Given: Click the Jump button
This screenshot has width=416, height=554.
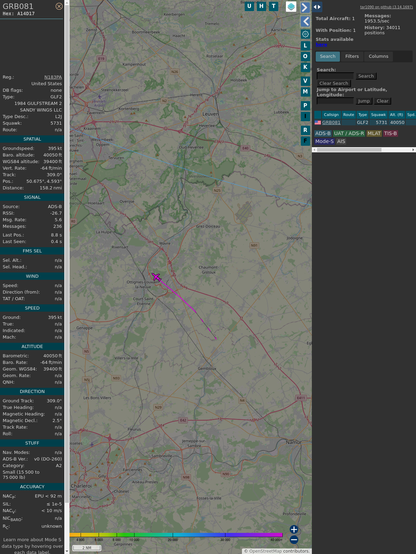Looking at the screenshot, I should pos(364,101).
